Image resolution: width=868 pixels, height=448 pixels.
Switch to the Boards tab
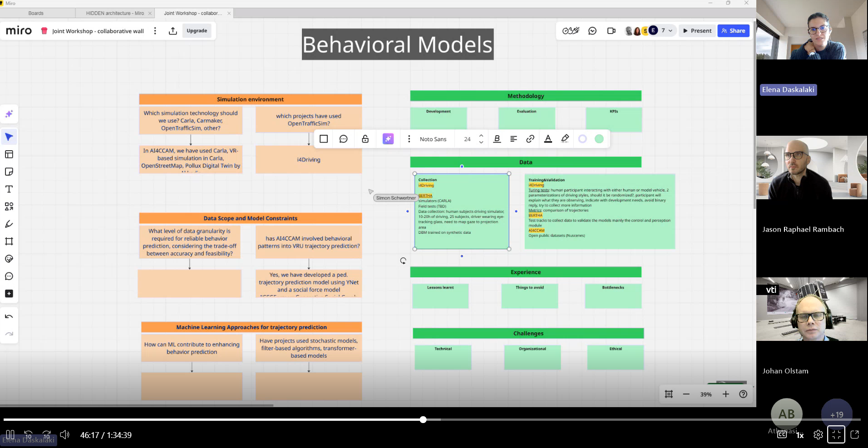click(x=36, y=13)
